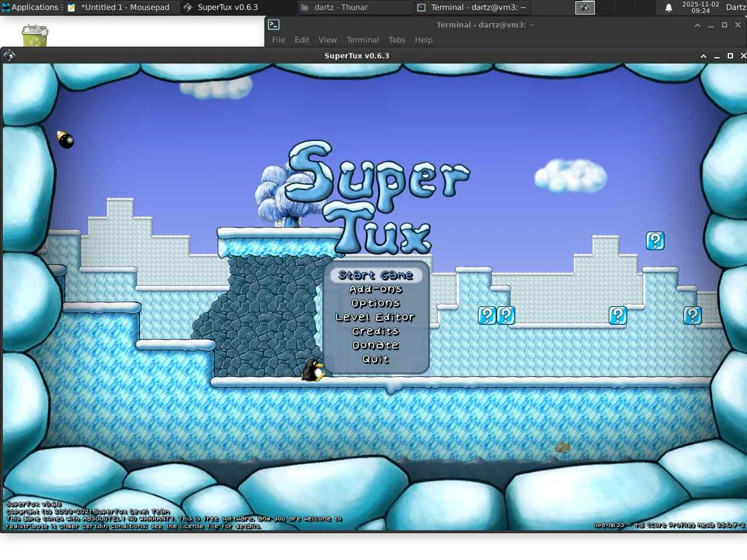Viewport: 747px width, 560px height.
Task: Open the Edit menu in Terminal
Action: pyautogui.click(x=302, y=40)
